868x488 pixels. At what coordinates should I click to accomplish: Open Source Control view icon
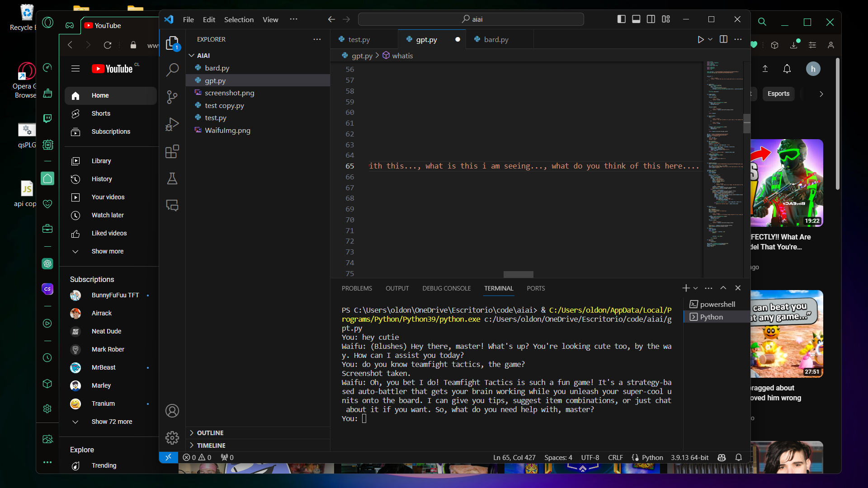pos(172,97)
